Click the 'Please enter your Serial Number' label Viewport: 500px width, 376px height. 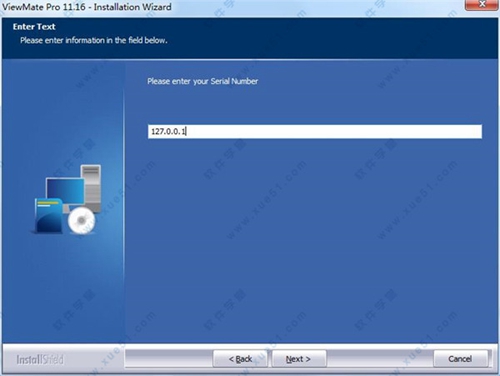[203, 81]
